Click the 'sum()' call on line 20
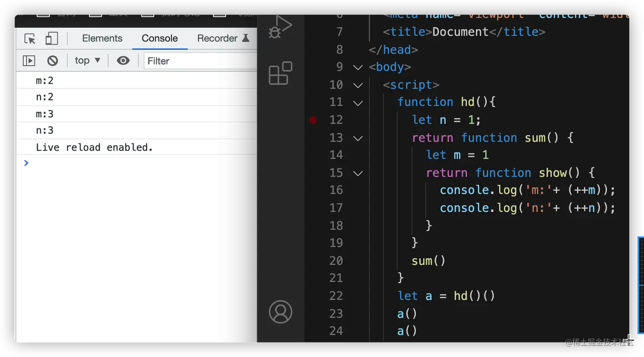 (x=428, y=260)
